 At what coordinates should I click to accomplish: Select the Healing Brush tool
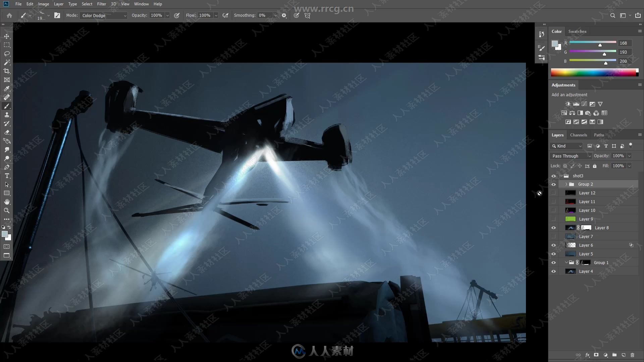7,97
